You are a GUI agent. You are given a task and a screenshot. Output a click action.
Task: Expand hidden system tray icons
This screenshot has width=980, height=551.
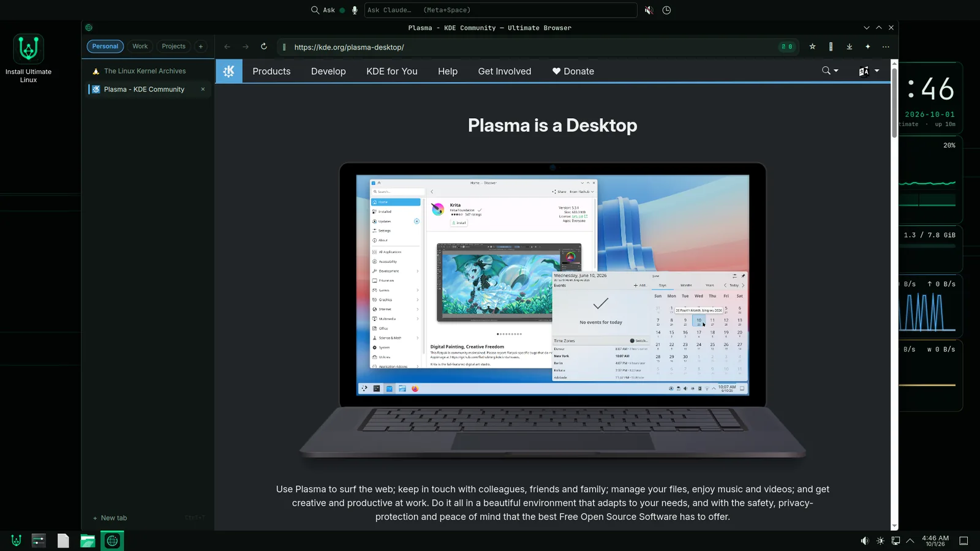coord(910,541)
